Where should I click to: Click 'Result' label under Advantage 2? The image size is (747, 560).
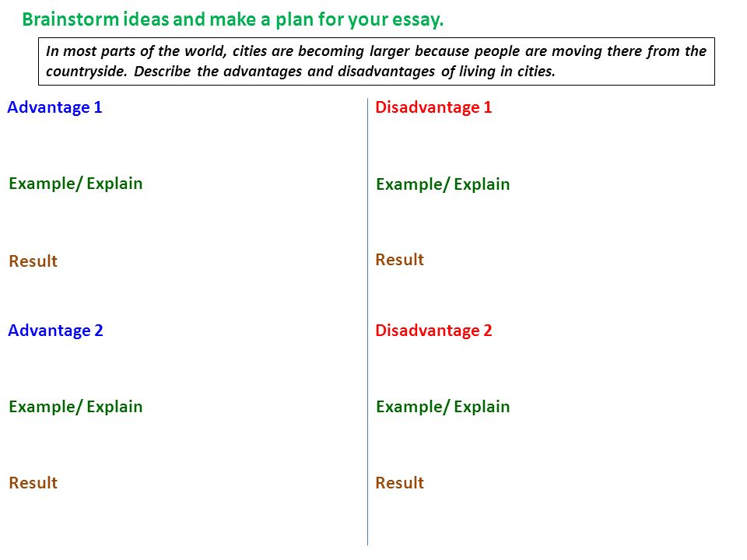click(33, 483)
